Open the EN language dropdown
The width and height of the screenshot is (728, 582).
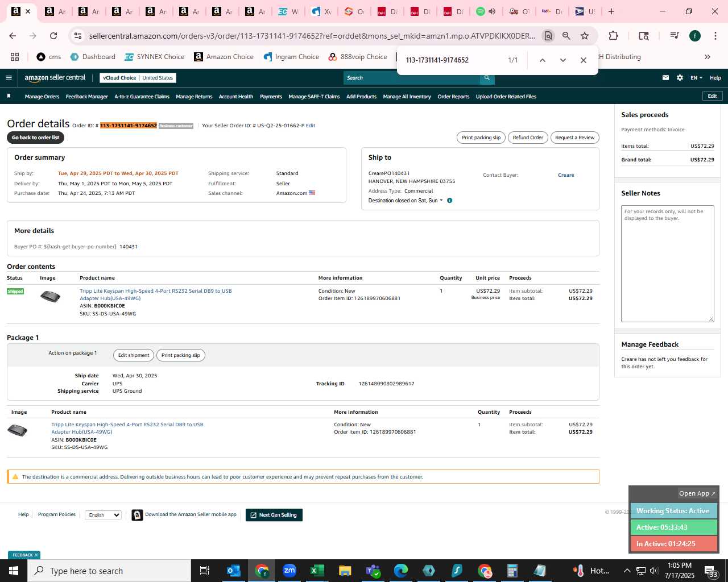click(696, 78)
